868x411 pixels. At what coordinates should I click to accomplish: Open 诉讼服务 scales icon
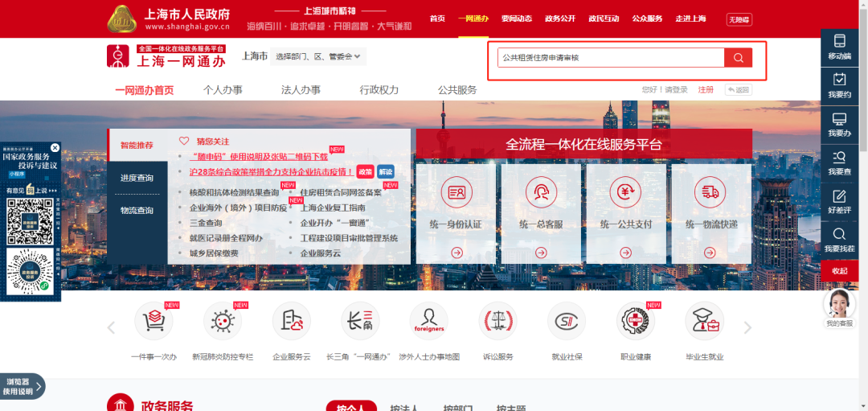[497, 321]
